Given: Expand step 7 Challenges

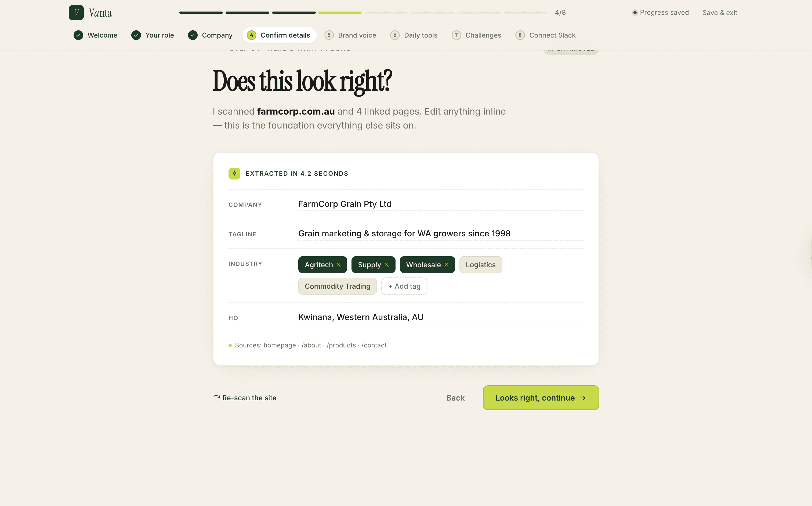Looking at the screenshot, I should pyautogui.click(x=476, y=35).
